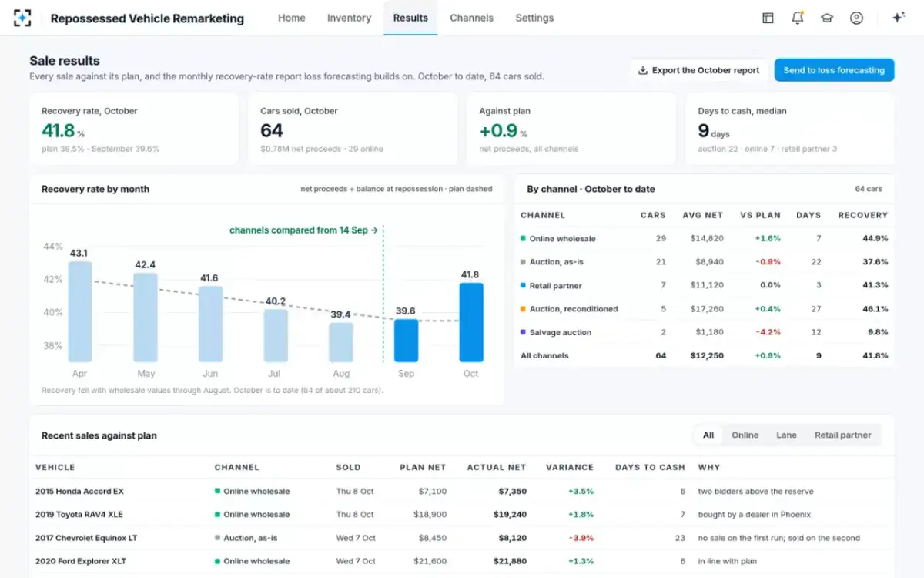
Task: Sort channel table by CARS header
Action: pyautogui.click(x=653, y=216)
